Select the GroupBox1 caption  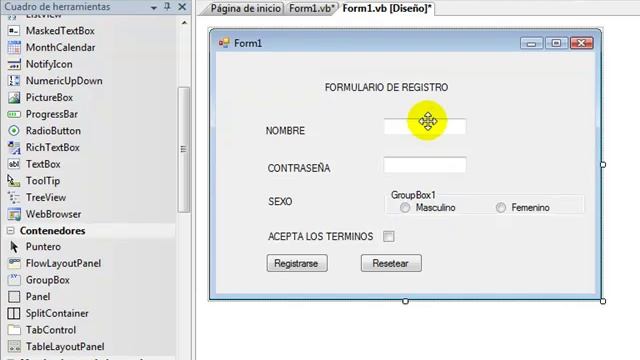(x=413, y=195)
